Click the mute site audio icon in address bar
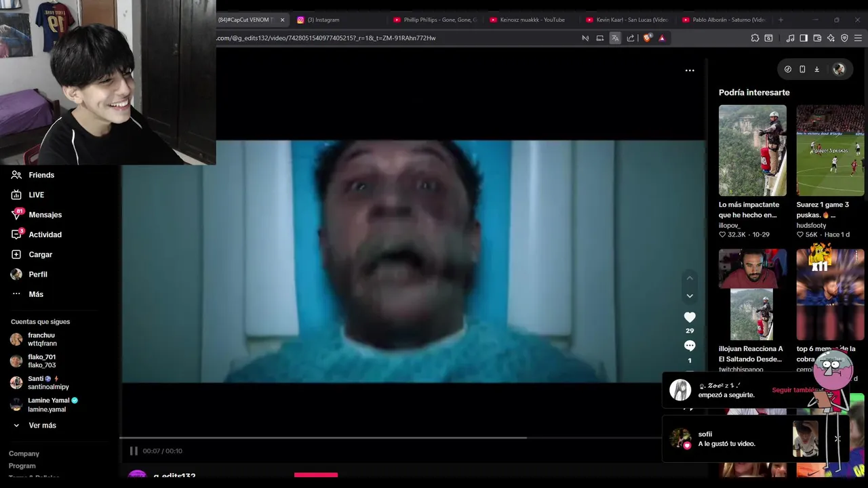This screenshot has width=868, height=488. pos(585,38)
